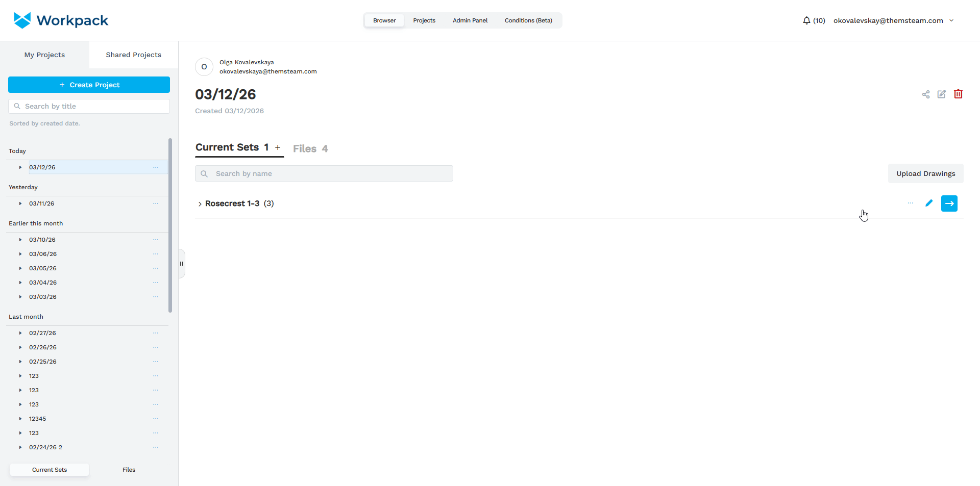The image size is (980, 486).
Task: Expand the Rosecrest 1-3 set
Action: pos(200,203)
